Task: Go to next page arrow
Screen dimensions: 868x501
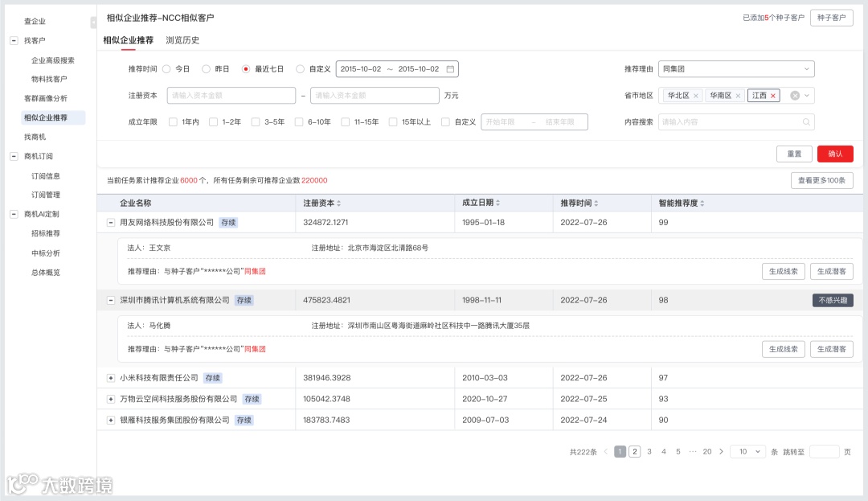Action: (x=721, y=452)
